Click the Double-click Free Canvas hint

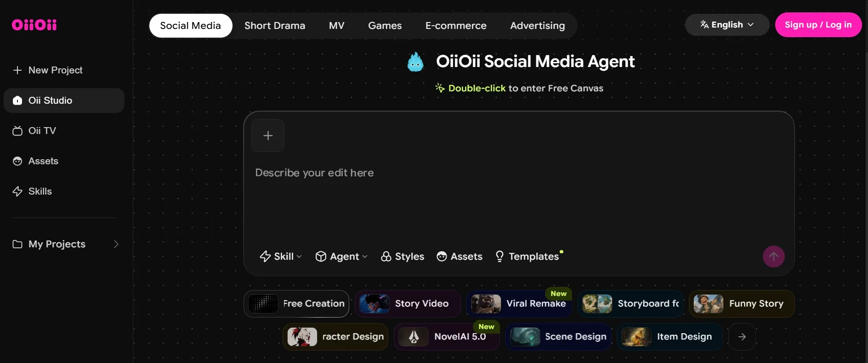click(x=519, y=88)
